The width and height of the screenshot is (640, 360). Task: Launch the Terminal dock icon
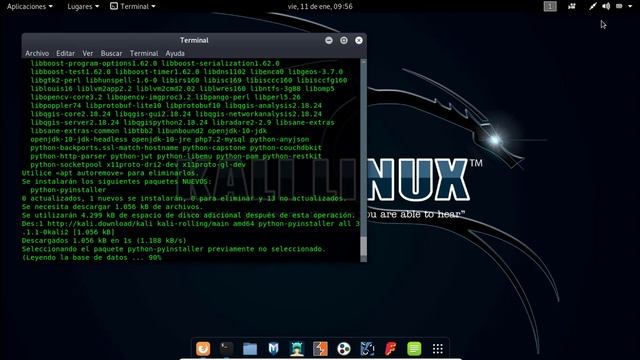pos(227,349)
